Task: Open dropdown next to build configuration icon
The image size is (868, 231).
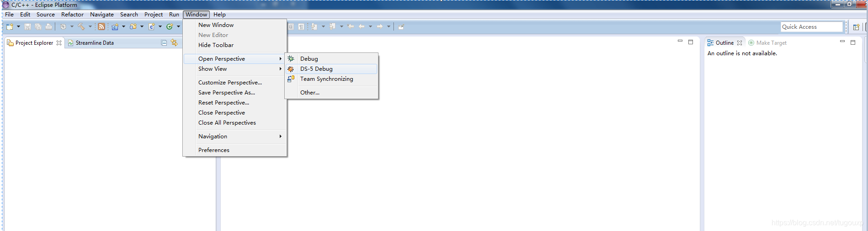Action: click(72, 26)
